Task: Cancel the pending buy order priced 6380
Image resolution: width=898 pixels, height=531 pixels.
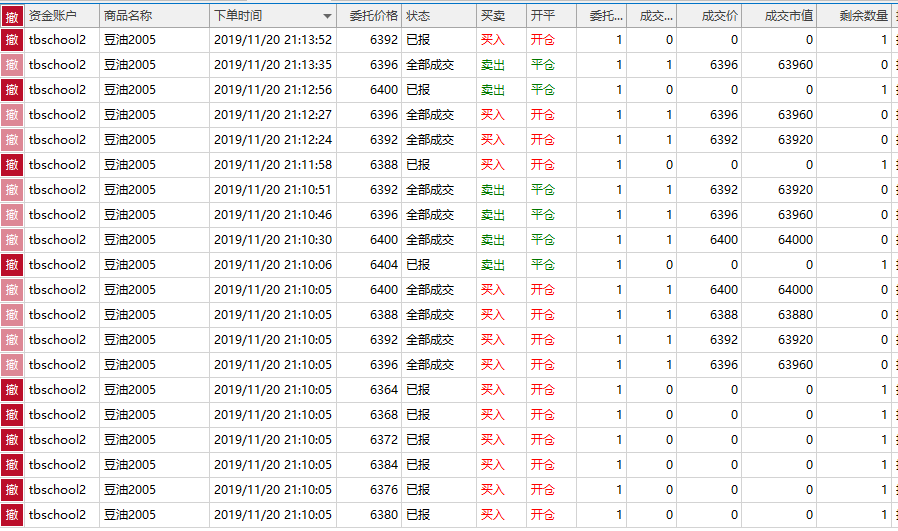Action: point(12,515)
